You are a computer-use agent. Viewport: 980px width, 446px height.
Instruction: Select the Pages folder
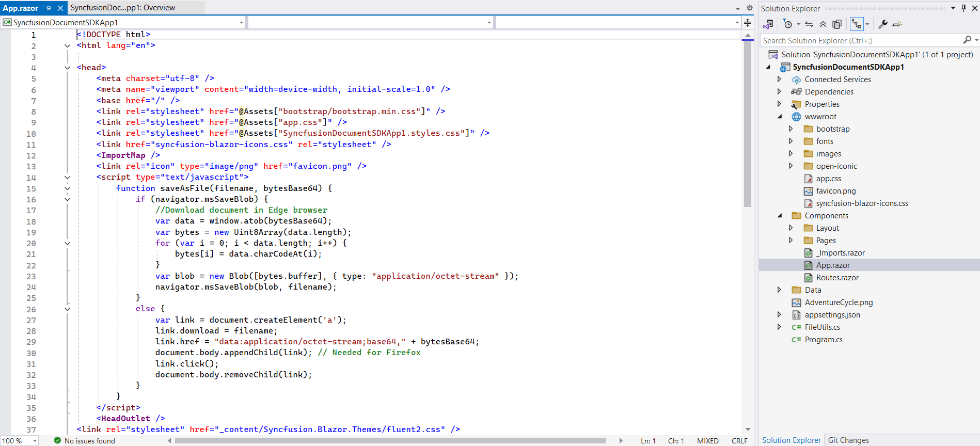[x=826, y=241]
